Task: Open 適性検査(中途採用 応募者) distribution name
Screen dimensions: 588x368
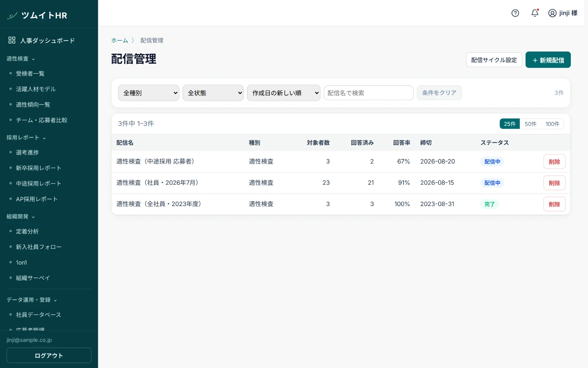Action: pos(155,162)
